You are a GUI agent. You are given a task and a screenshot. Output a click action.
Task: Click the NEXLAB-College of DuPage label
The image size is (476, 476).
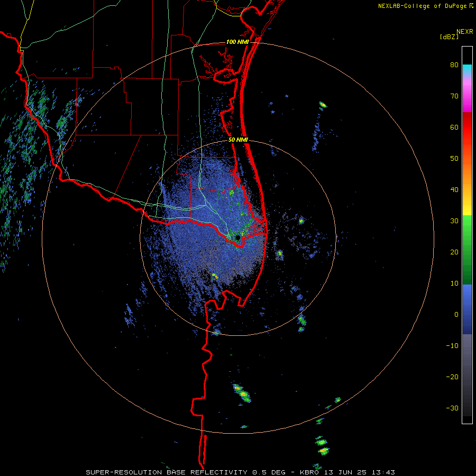422,6
